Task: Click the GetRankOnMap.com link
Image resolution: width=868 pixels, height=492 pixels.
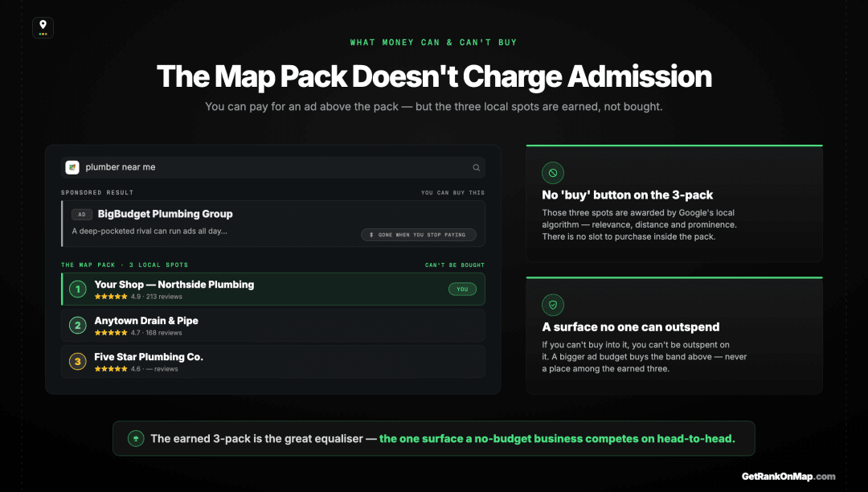Action: [788, 476]
